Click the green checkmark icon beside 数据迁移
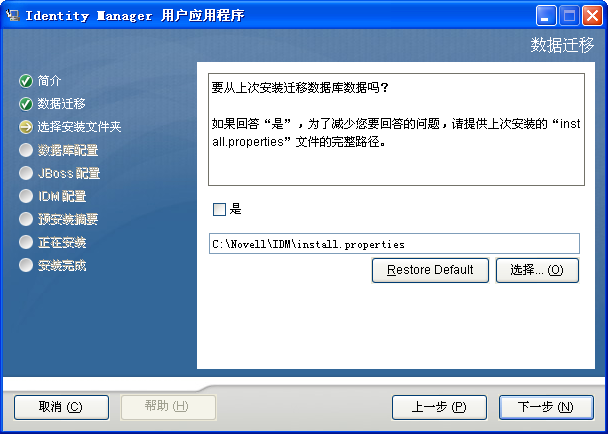608x434 pixels. pyautogui.click(x=26, y=104)
